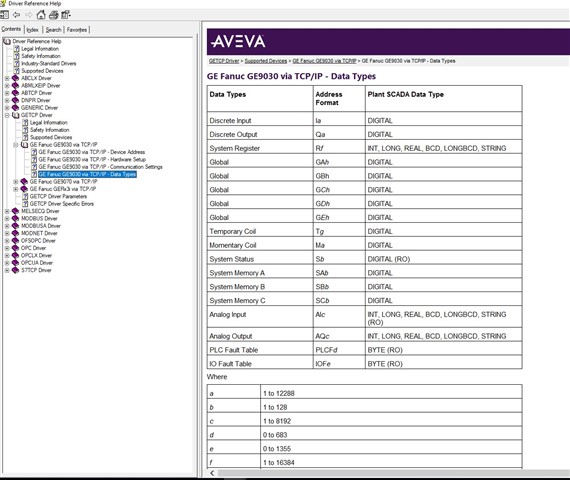This screenshot has height=480, width=570.
Task: Expand the ABCLX Driver node
Action: point(7,78)
